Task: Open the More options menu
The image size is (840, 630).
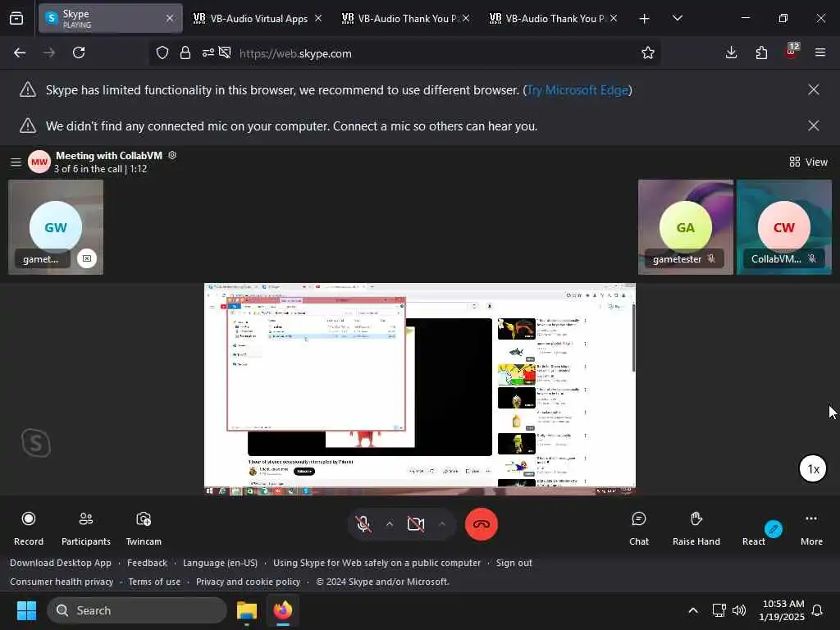Action: point(811,528)
